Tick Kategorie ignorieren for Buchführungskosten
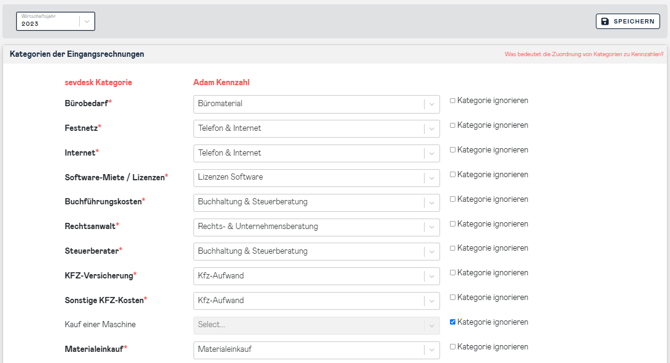The height and width of the screenshot is (363, 670). (x=453, y=199)
